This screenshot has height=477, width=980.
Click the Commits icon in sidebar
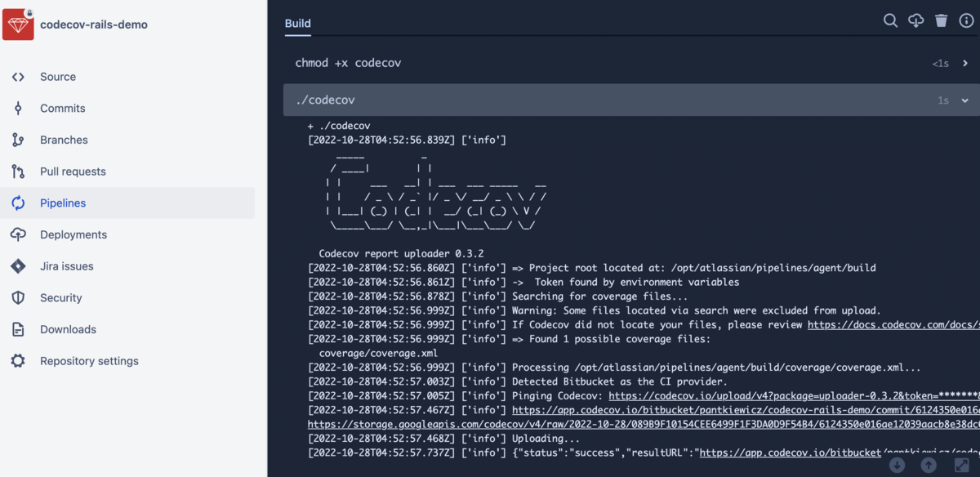click(18, 109)
